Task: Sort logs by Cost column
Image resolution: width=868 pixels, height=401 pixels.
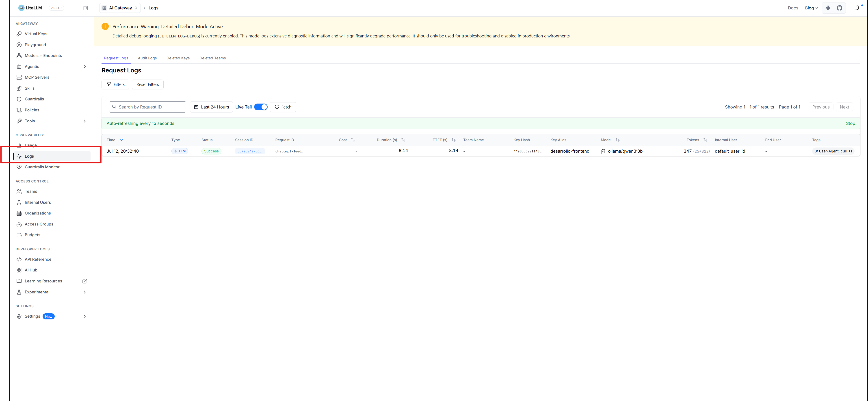Action: [353, 140]
